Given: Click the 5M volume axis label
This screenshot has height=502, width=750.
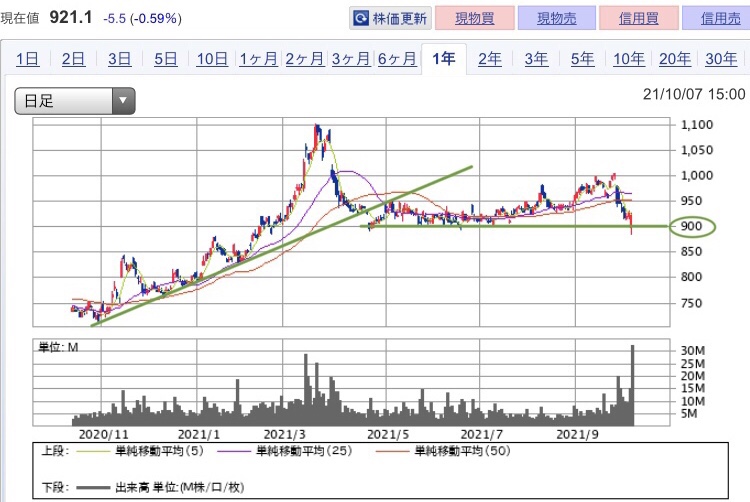Looking at the screenshot, I should [689, 413].
